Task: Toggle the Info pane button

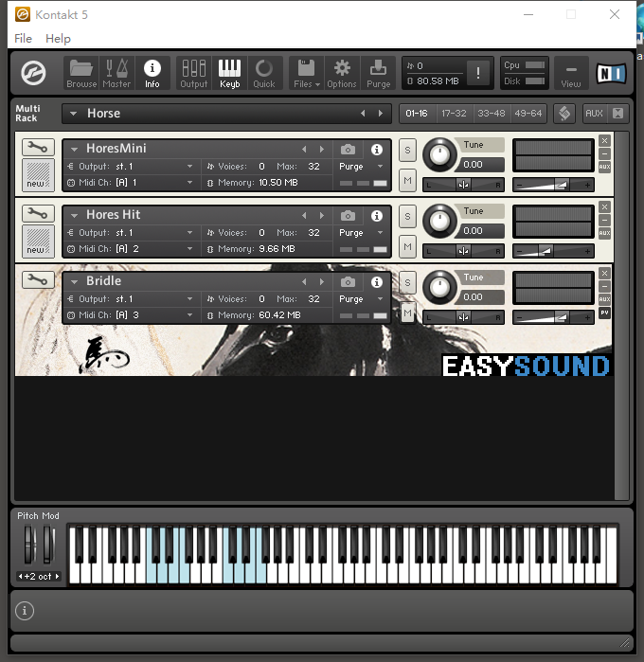Action: tap(152, 73)
